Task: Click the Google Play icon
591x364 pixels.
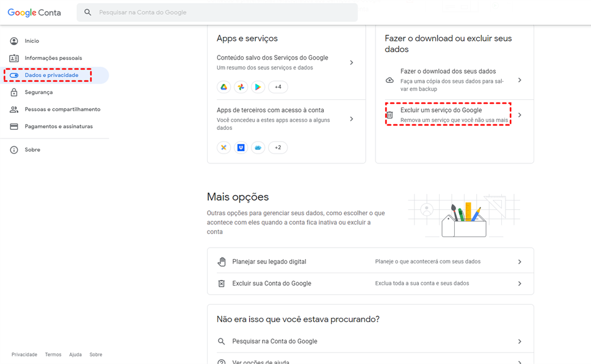Action: pyautogui.click(x=258, y=87)
